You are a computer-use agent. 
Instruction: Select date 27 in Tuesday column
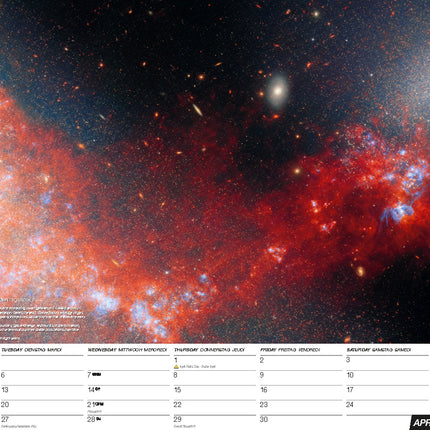[x=5, y=419]
